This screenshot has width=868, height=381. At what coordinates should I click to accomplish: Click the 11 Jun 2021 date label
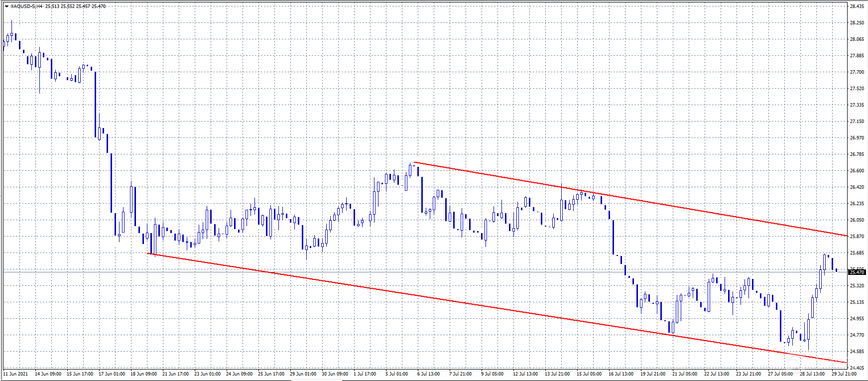16,374
